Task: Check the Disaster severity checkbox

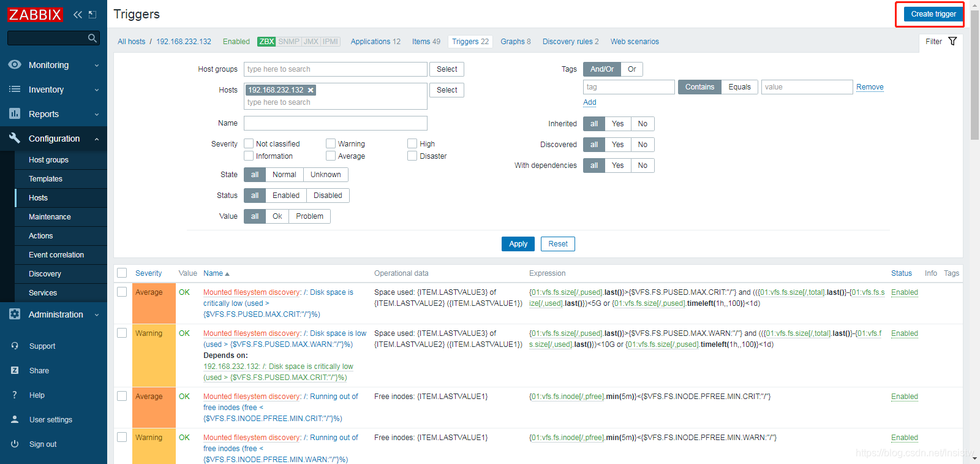Action: 412,156
